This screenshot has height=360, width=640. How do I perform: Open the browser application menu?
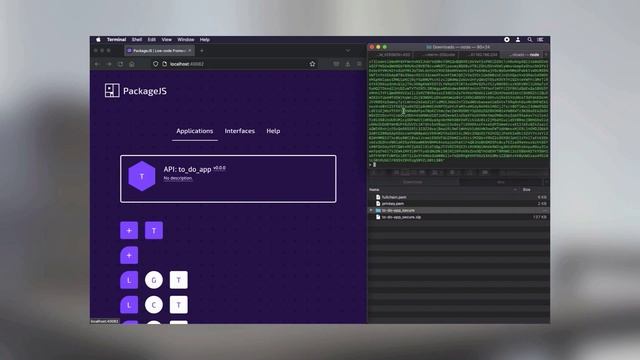point(359,64)
